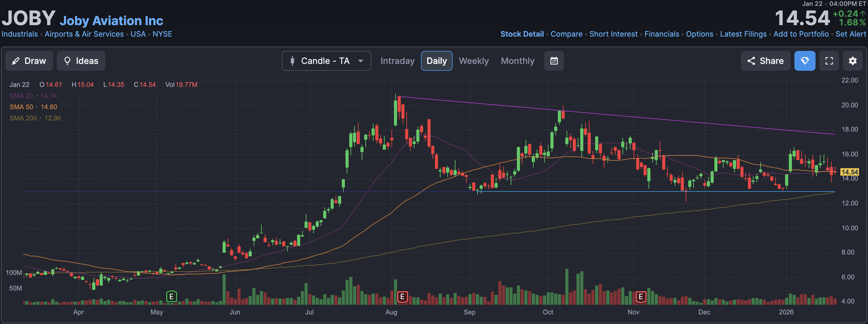This screenshot has height=324, width=868.
Task: Click the Aug date axis label
Action: coord(391,312)
